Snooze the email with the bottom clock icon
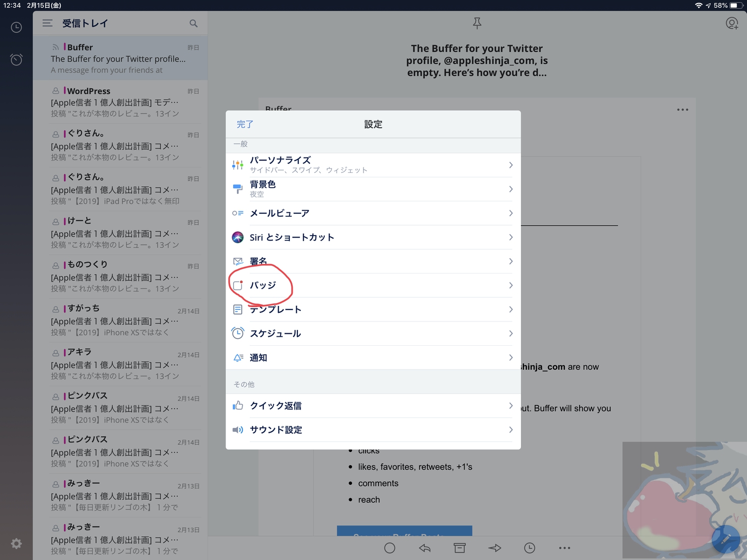747x560 pixels. point(529,548)
